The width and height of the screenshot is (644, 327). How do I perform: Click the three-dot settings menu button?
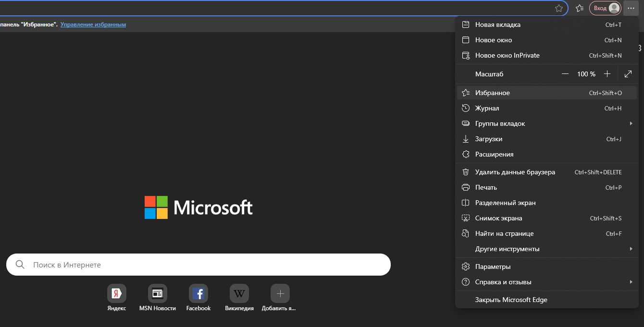pos(631,8)
